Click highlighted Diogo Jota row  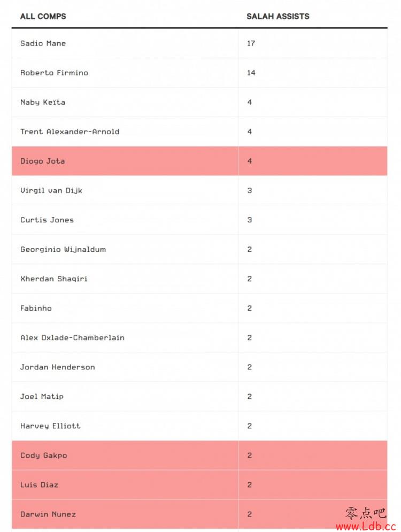point(199,161)
